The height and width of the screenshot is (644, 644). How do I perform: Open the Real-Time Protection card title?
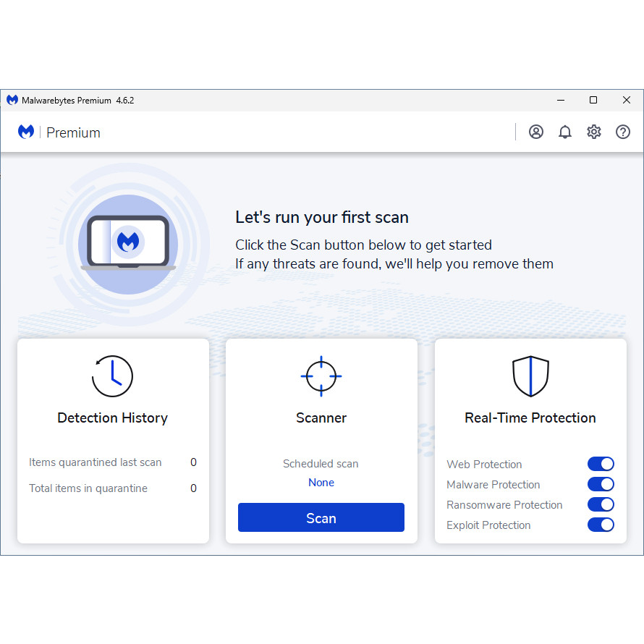[530, 418]
